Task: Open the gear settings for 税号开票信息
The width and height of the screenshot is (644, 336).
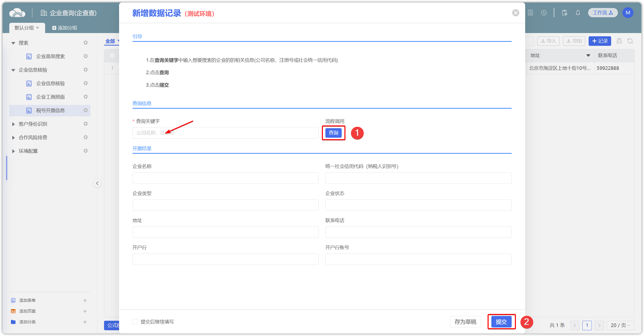Action: 86,110
